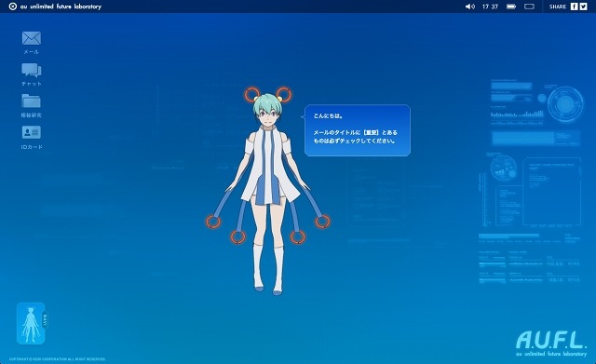Image resolution: width=596 pixels, height=364 pixels.
Task: Share via the Twitter bird icon
Action: (584, 7)
